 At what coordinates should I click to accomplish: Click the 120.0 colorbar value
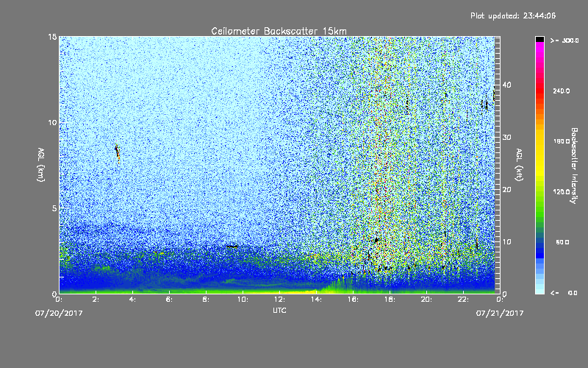point(562,192)
